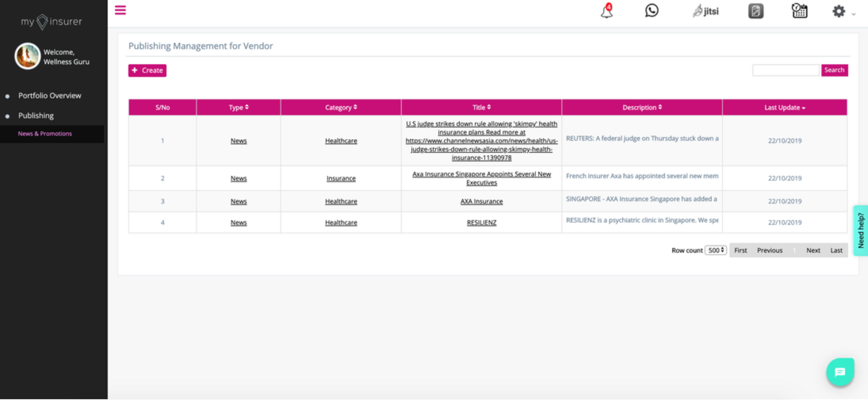The height and width of the screenshot is (400, 868).
Task: Open Portfolio Overview in sidebar
Action: [x=50, y=95]
